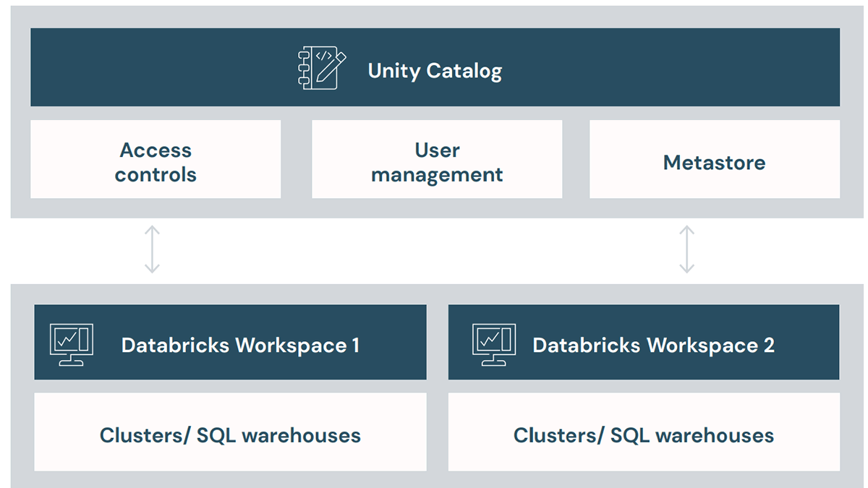Click the Databricks Workspace 2 title
Image resolution: width=868 pixels, height=488 pixels.
(653, 345)
